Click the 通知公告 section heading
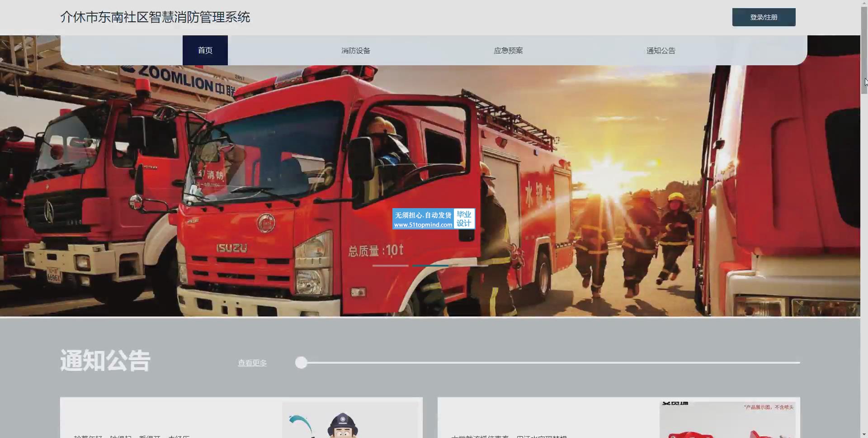The width and height of the screenshot is (868, 438). 105,361
